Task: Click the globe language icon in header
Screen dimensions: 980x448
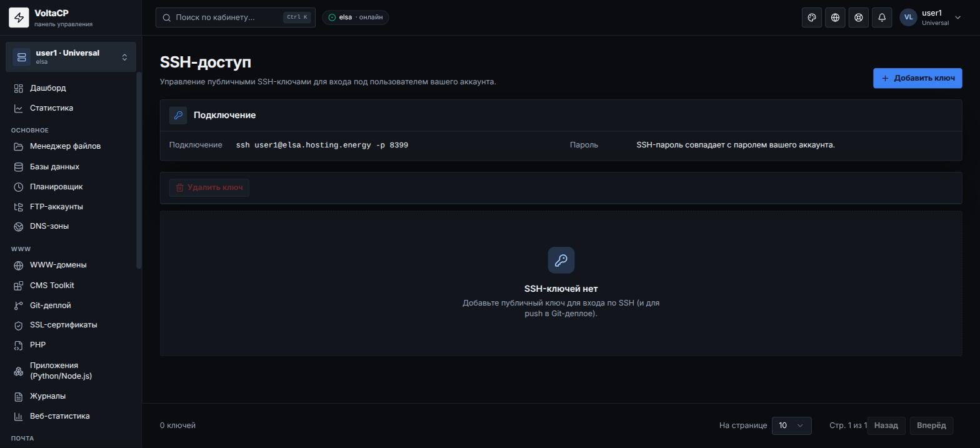Action: (x=835, y=17)
